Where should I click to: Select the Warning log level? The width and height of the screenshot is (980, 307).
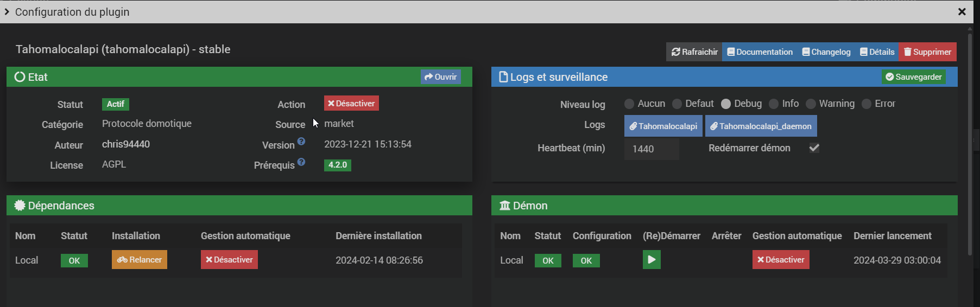pyautogui.click(x=811, y=104)
